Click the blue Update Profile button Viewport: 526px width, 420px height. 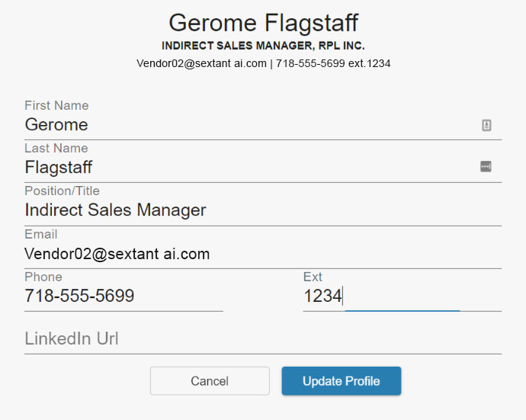(341, 381)
